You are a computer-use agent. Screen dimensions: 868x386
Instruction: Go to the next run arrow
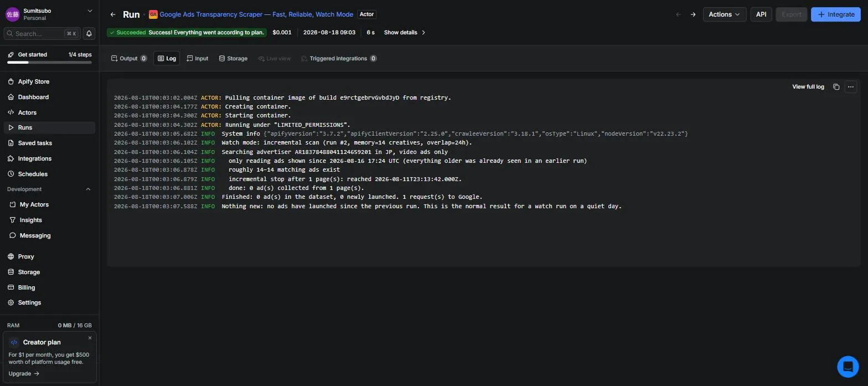(x=693, y=14)
